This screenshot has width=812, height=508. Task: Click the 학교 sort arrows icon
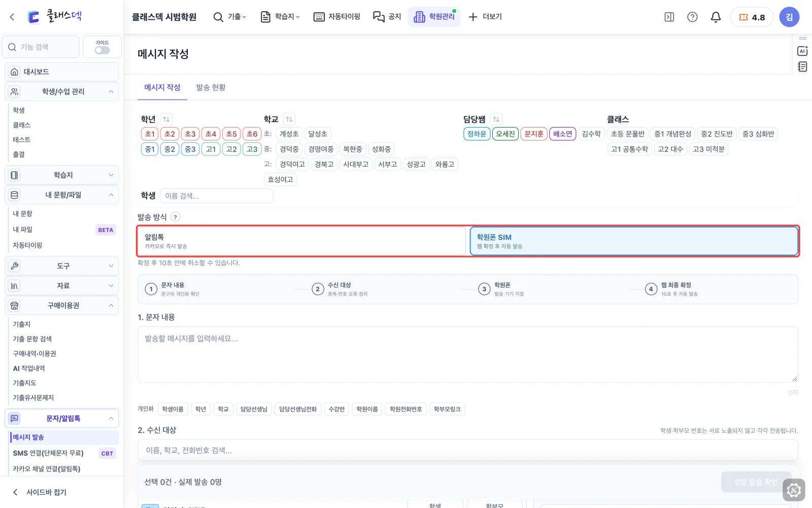[x=289, y=119]
